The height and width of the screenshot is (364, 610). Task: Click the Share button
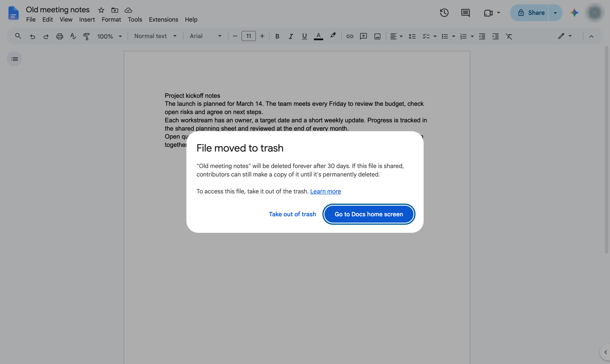click(529, 13)
